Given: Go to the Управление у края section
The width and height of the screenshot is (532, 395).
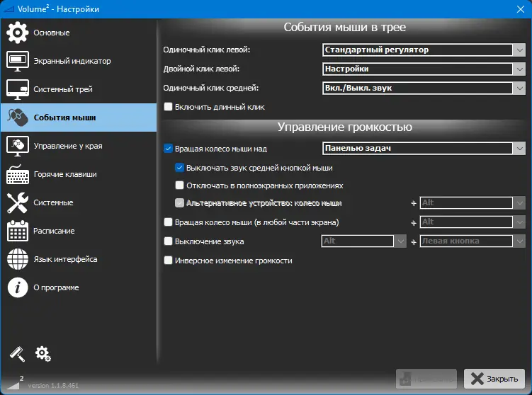Looking at the screenshot, I should (x=79, y=146).
